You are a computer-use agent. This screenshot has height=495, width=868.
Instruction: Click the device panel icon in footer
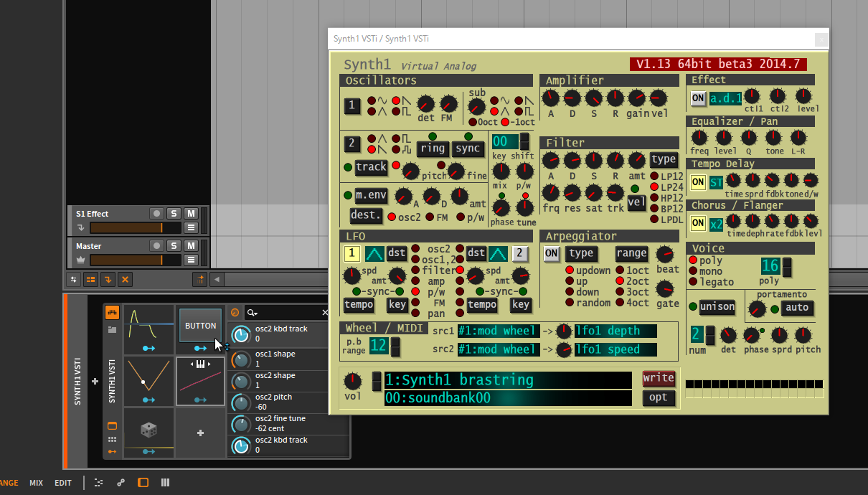click(x=143, y=483)
